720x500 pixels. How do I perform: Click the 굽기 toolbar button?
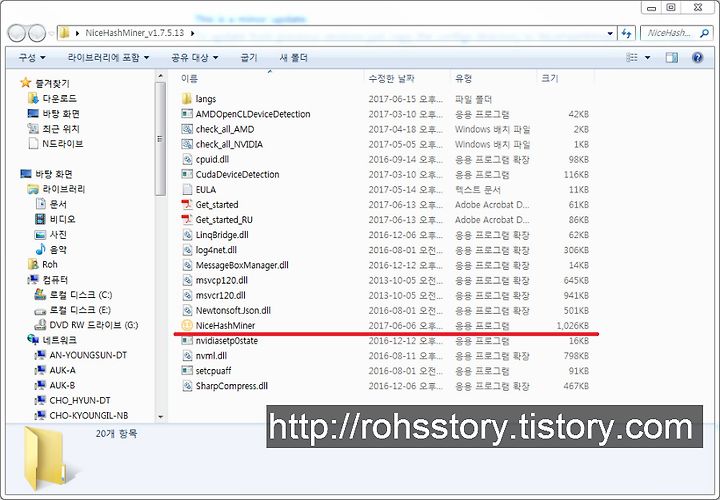[x=249, y=57]
